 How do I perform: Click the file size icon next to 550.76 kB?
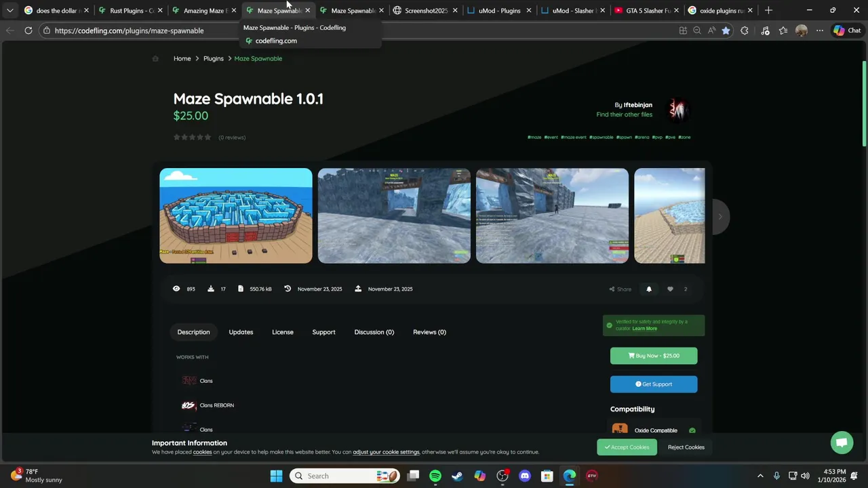pos(240,289)
